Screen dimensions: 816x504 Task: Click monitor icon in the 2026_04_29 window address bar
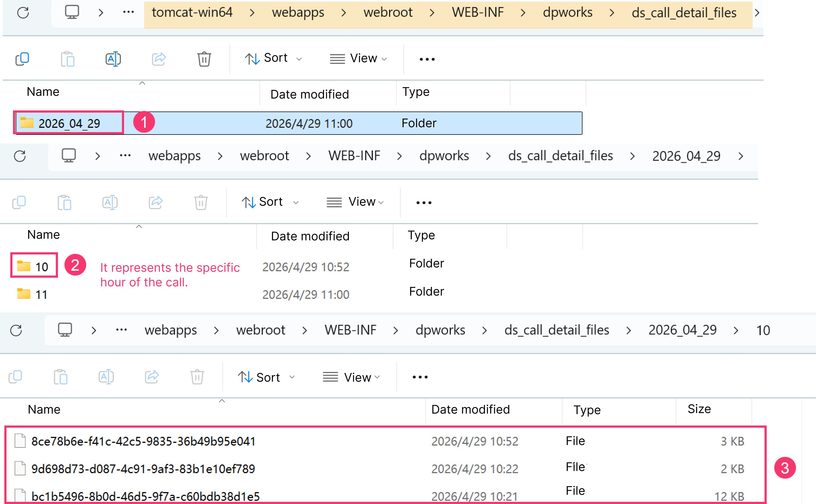[x=69, y=156]
